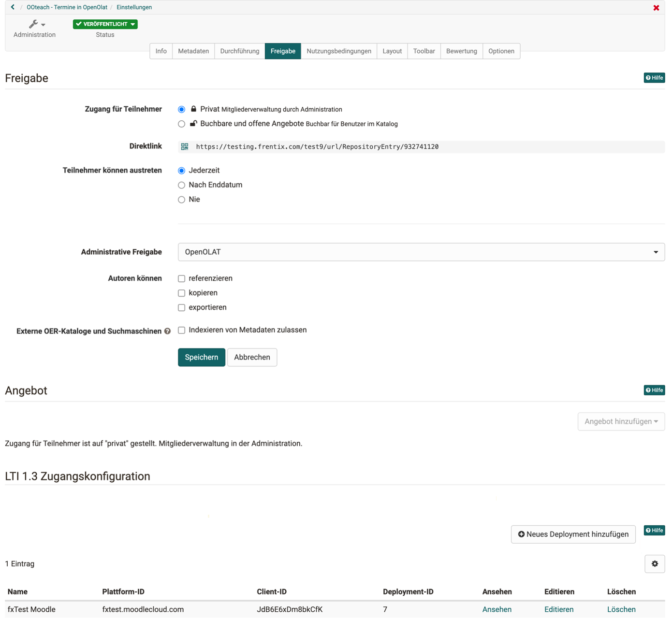Click the QR code icon beside Direktlink
672x620 pixels.
coord(185,146)
